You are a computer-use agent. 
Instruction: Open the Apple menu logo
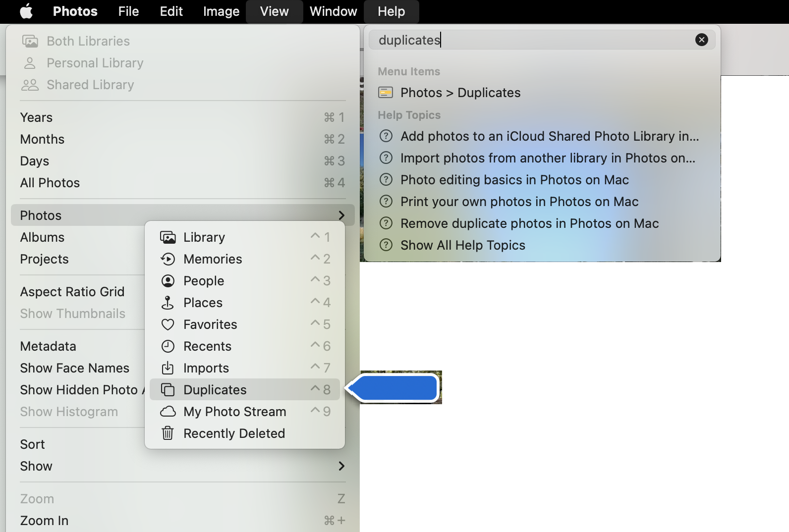(26, 11)
